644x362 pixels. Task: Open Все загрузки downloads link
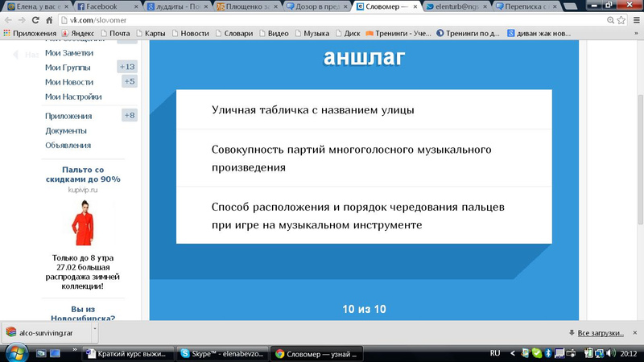click(601, 333)
